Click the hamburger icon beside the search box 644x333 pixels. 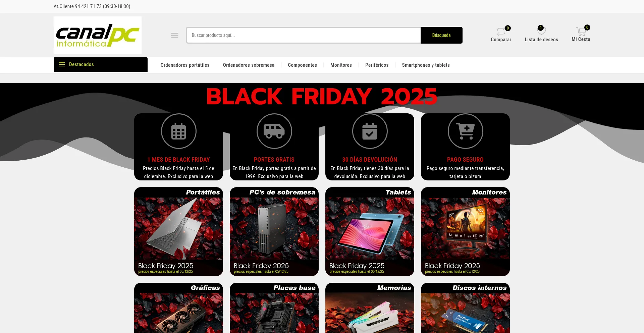click(174, 35)
